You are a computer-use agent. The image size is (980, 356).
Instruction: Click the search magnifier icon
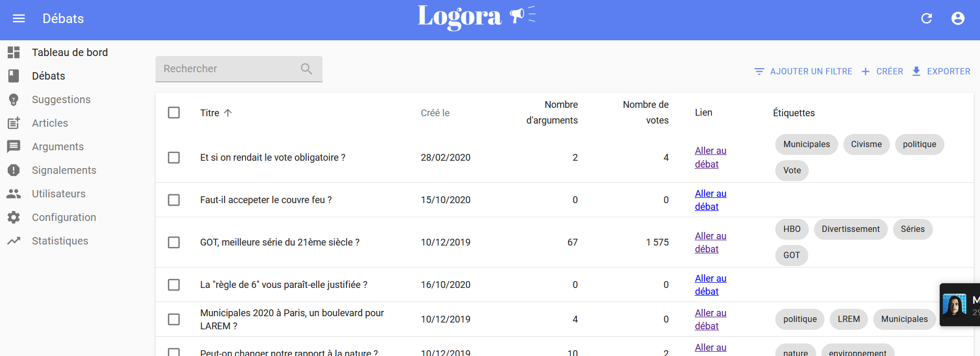[x=307, y=69]
